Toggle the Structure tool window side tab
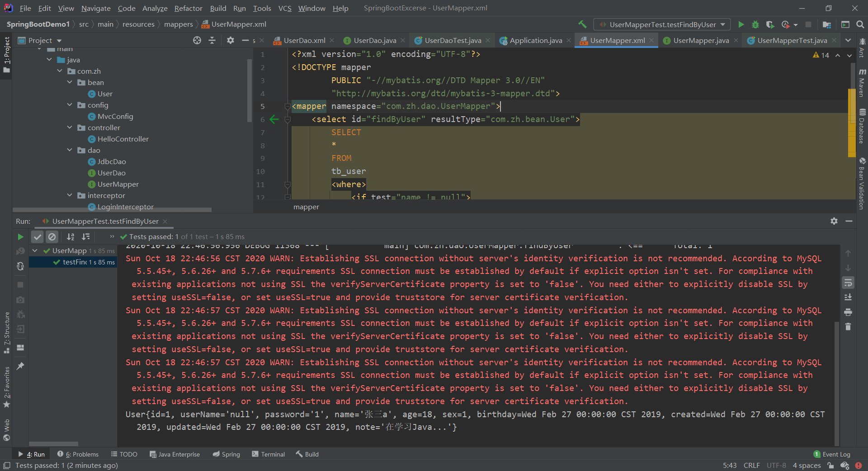 coord(6,332)
